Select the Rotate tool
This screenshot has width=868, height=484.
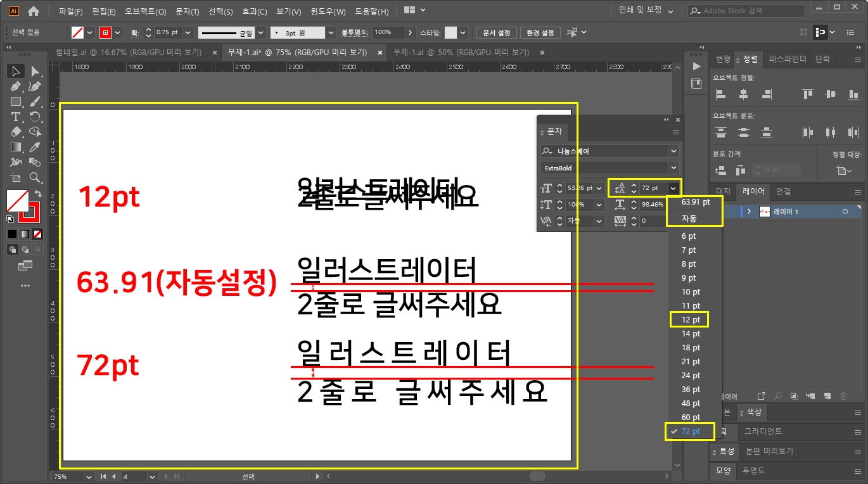tap(35, 117)
